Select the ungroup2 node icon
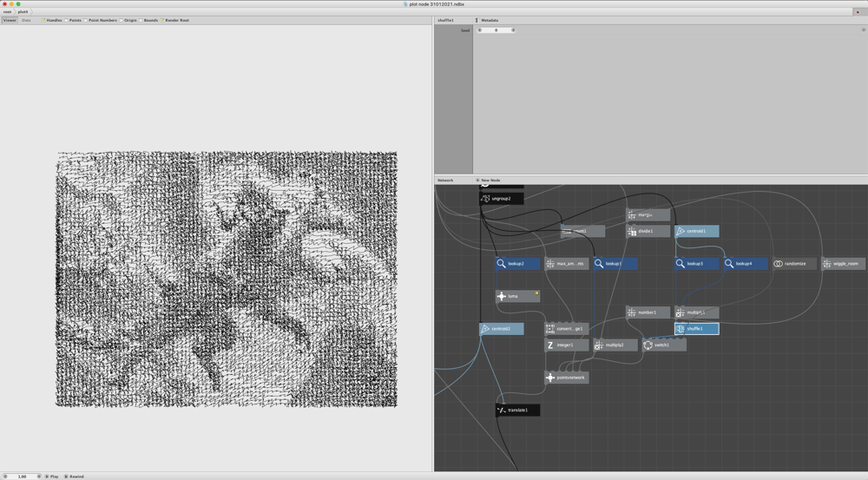This screenshot has height=480, width=868. coord(485,199)
